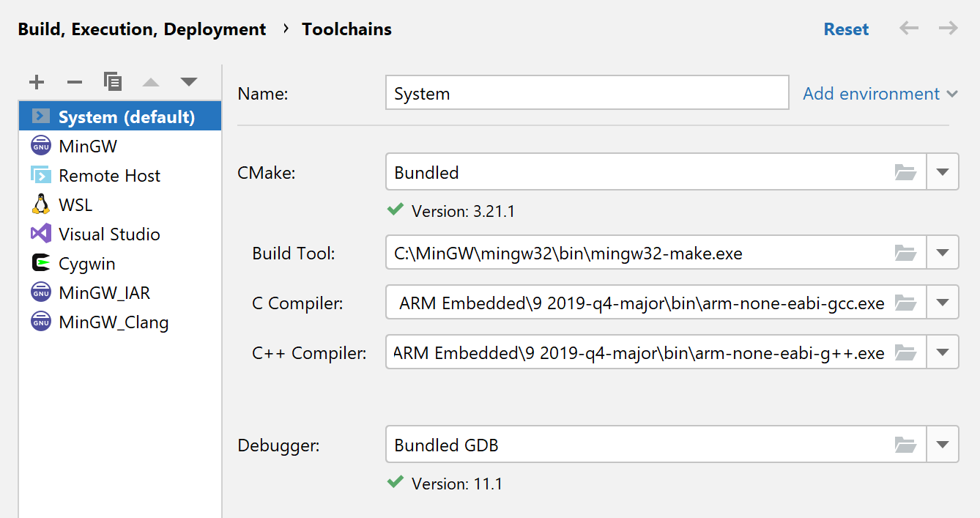Select the Visual Studio toolchain
This screenshot has width=980, height=518.
coord(110,234)
